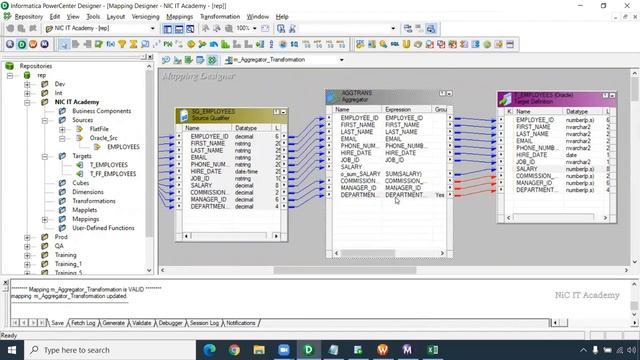Expand the Mappings node
Viewport: 640px width, 360px height.
click(44, 220)
